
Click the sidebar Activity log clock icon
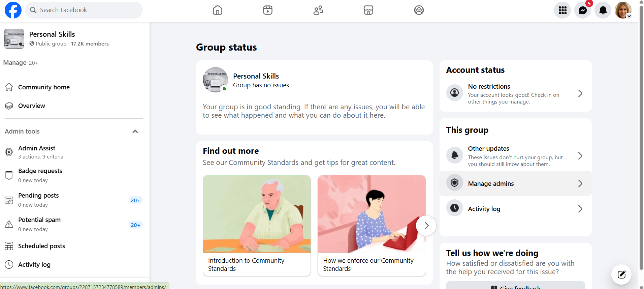click(x=9, y=265)
